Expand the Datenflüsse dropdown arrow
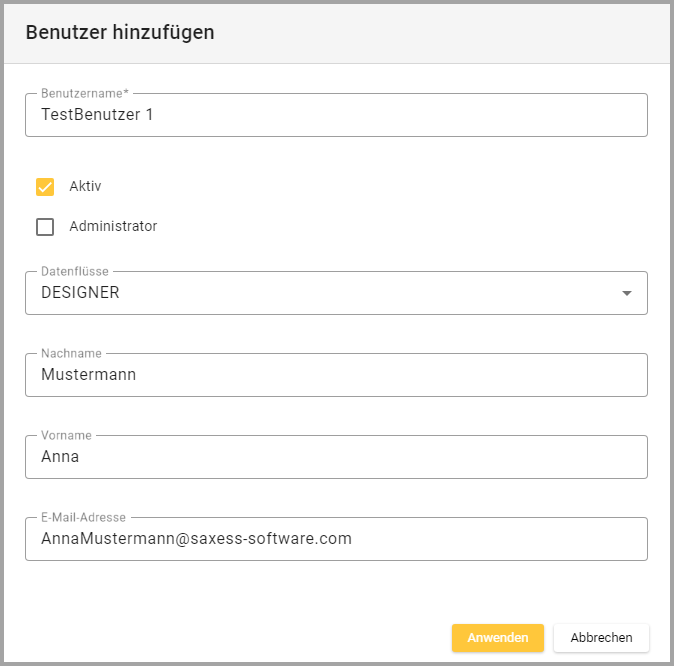 click(627, 293)
